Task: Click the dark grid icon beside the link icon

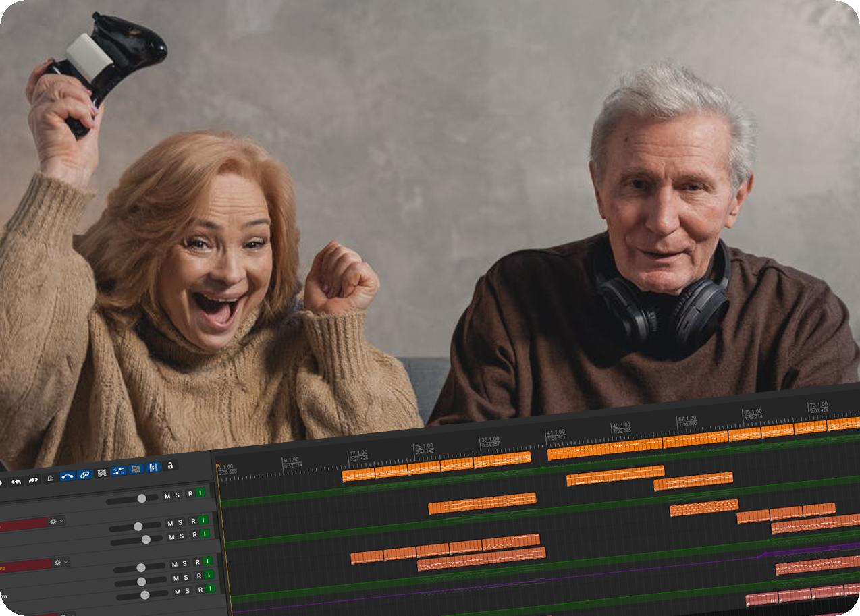Action: [x=102, y=472]
